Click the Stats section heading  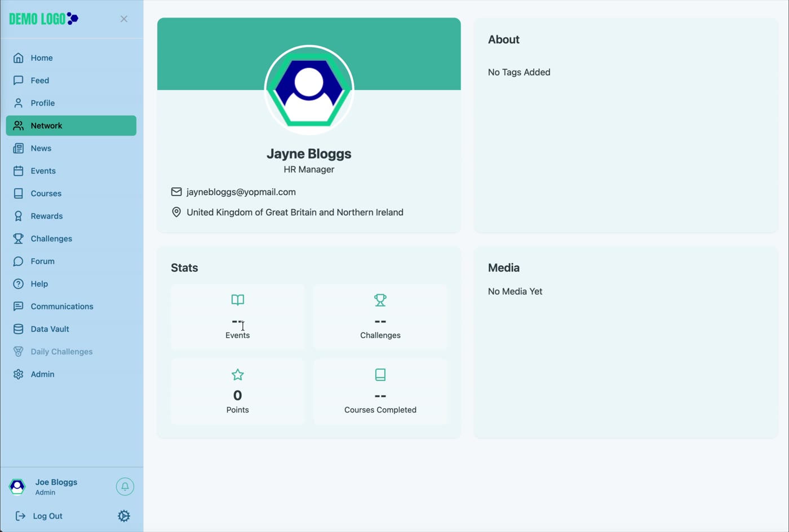click(184, 268)
